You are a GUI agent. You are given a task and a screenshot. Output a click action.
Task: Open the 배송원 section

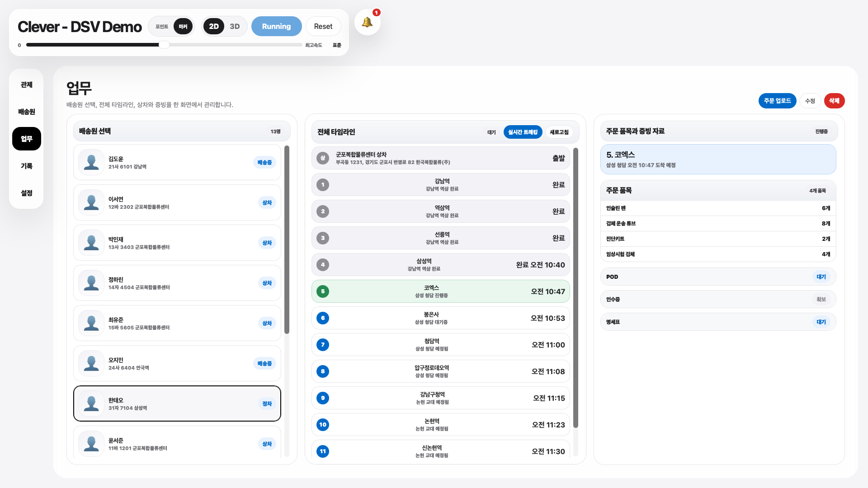pyautogui.click(x=27, y=112)
